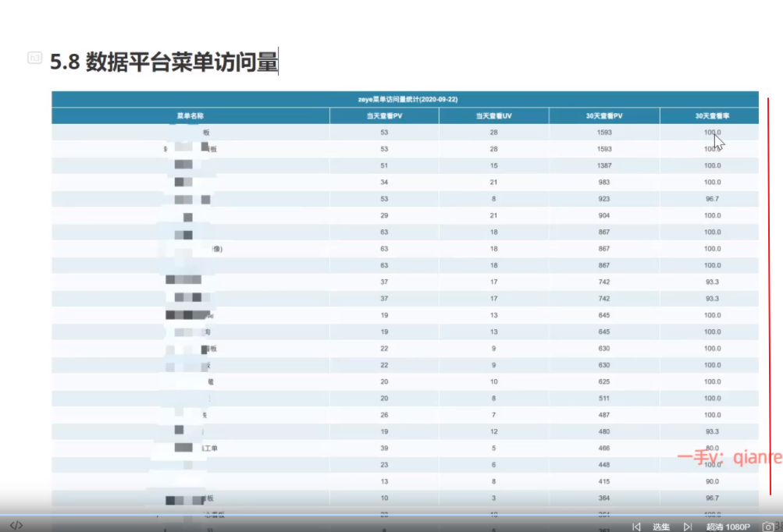Image resolution: width=783 pixels, height=532 pixels.
Task: Click the daily UV value 15
Action: pos(493,165)
